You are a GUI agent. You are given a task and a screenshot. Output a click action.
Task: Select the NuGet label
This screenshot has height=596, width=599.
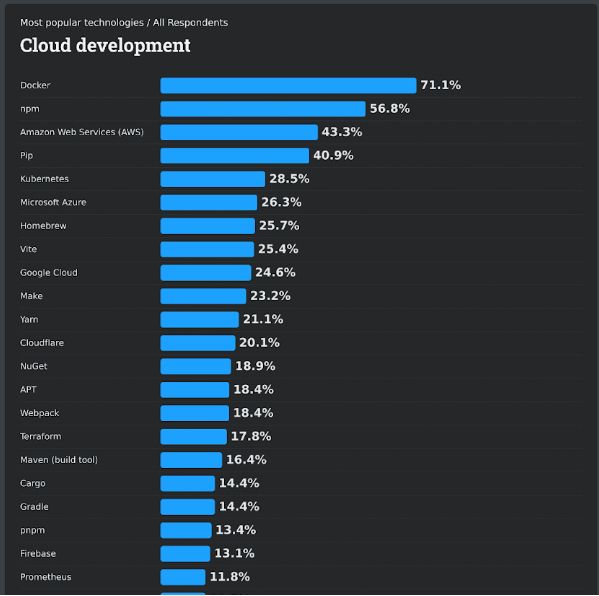pyautogui.click(x=34, y=366)
